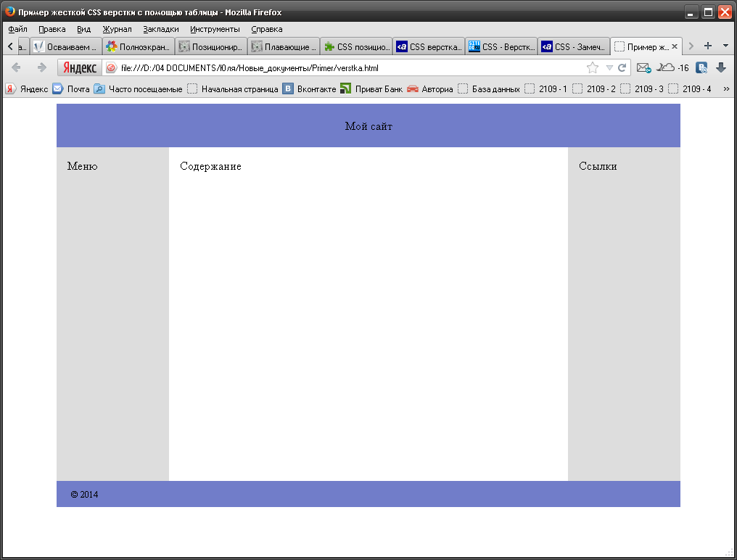Click the blue toolbar extension icon beside -16

(x=701, y=67)
